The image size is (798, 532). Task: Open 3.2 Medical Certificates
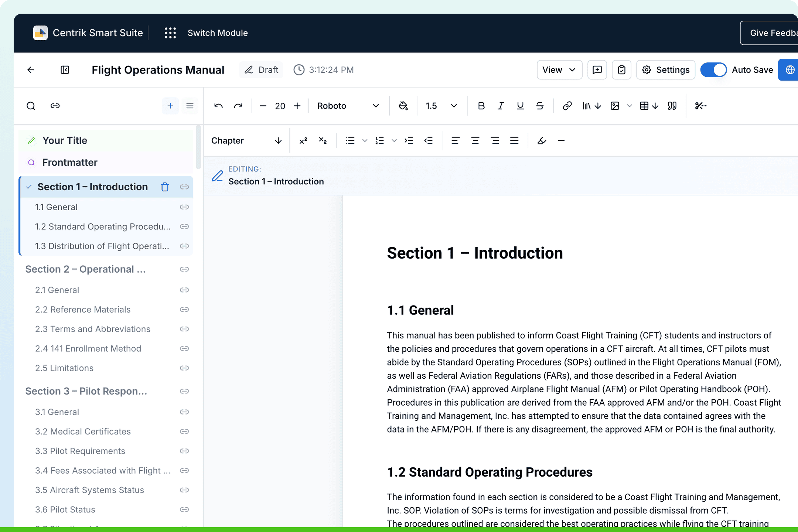(x=83, y=432)
